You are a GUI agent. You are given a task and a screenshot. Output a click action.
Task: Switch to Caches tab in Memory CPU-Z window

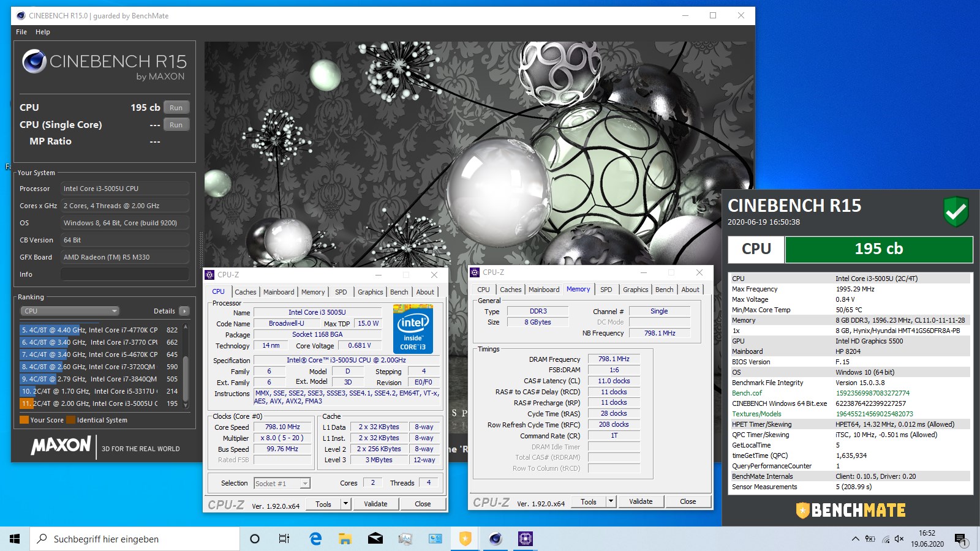[511, 290]
